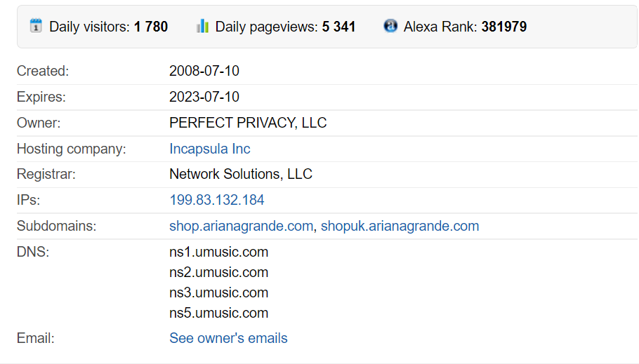Click the Hosting company row label
Viewport: 639px width, 364px height.
[72, 149]
